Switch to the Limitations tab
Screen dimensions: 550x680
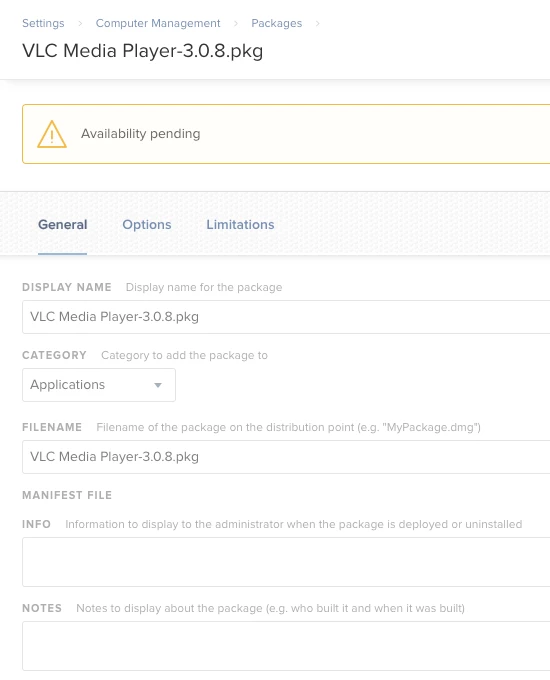[x=240, y=225]
